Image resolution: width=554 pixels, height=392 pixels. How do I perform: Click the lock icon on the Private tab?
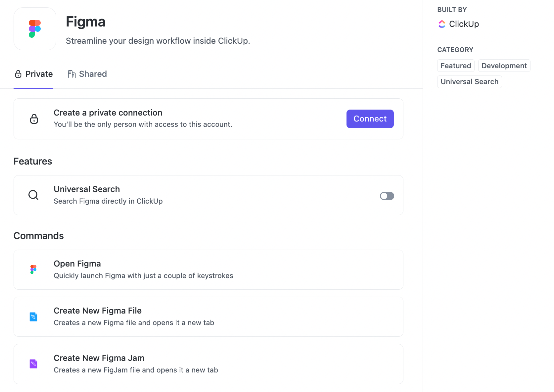tap(18, 74)
